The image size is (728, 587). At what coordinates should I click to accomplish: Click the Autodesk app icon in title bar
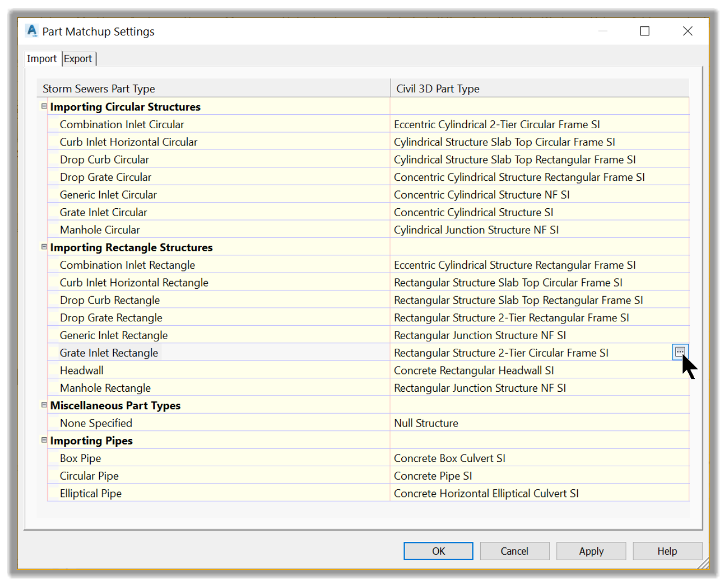pos(32,31)
